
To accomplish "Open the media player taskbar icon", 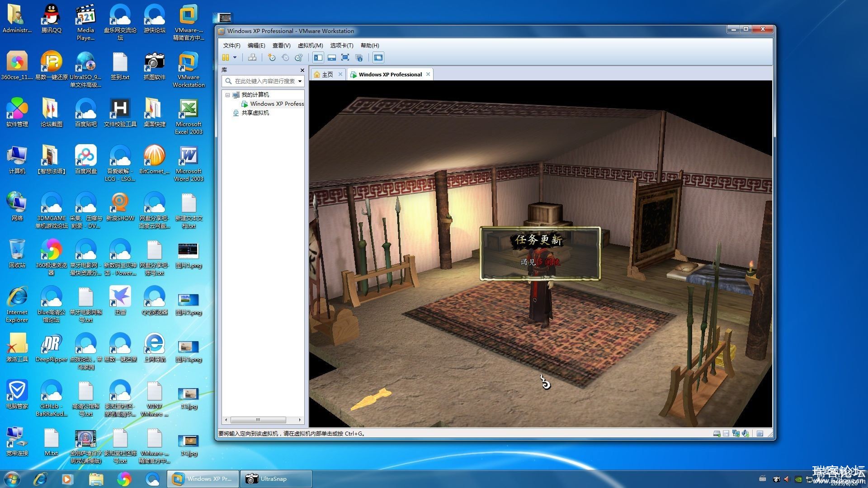I will 67,479.
